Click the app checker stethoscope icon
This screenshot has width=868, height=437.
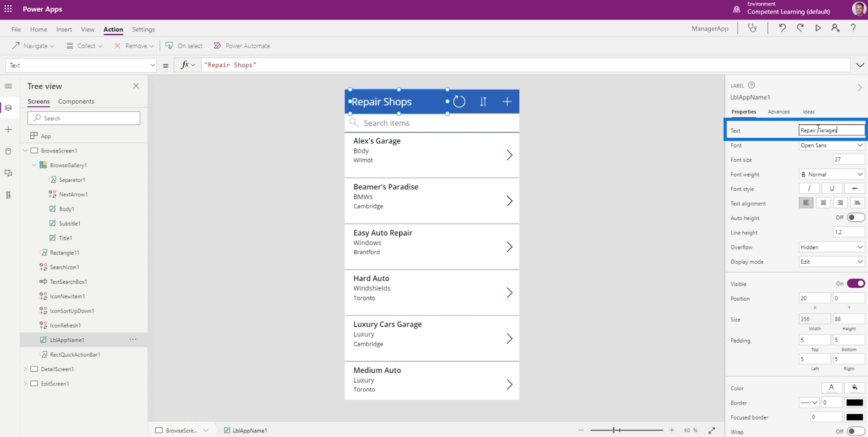point(752,28)
